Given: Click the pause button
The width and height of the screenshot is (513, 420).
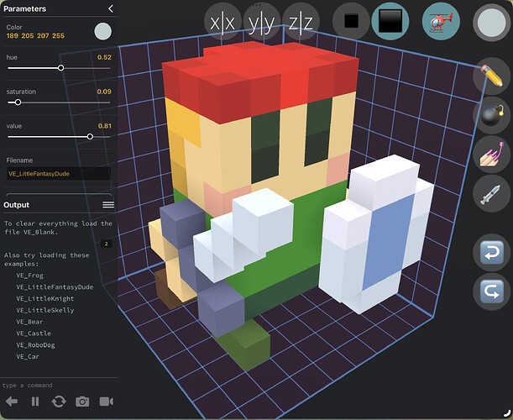Looking at the screenshot, I should coord(35,402).
